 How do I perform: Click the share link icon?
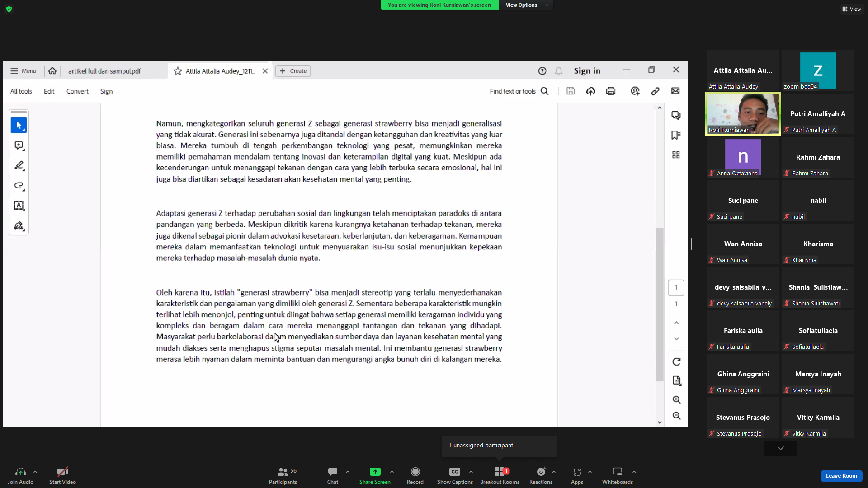pyautogui.click(x=655, y=91)
